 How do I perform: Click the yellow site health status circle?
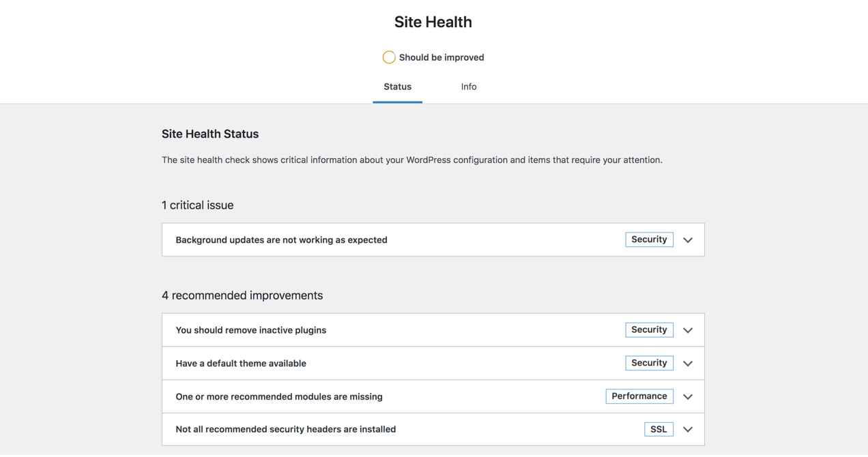[389, 57]
